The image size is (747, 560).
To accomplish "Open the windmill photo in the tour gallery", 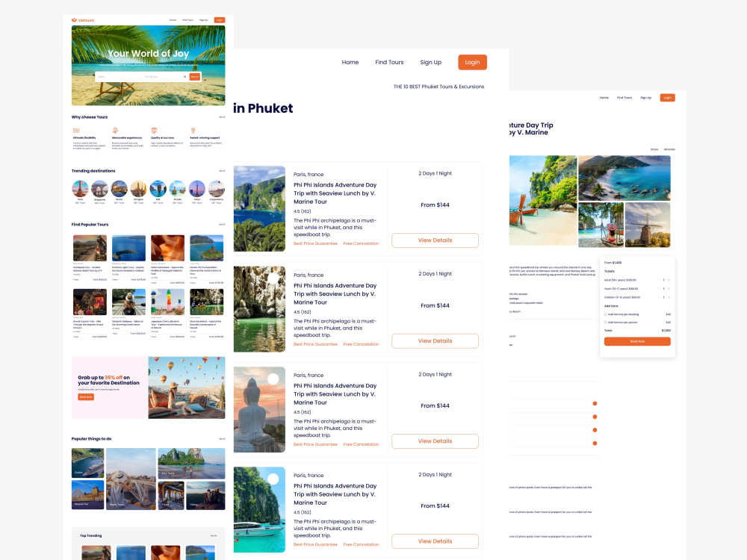I will [648, 225].
